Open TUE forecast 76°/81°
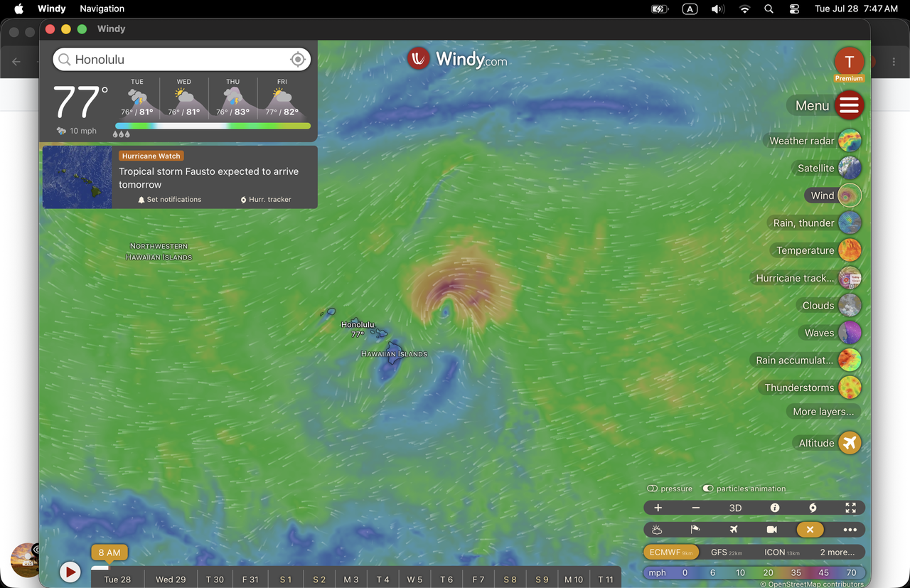 coord(137,98)
